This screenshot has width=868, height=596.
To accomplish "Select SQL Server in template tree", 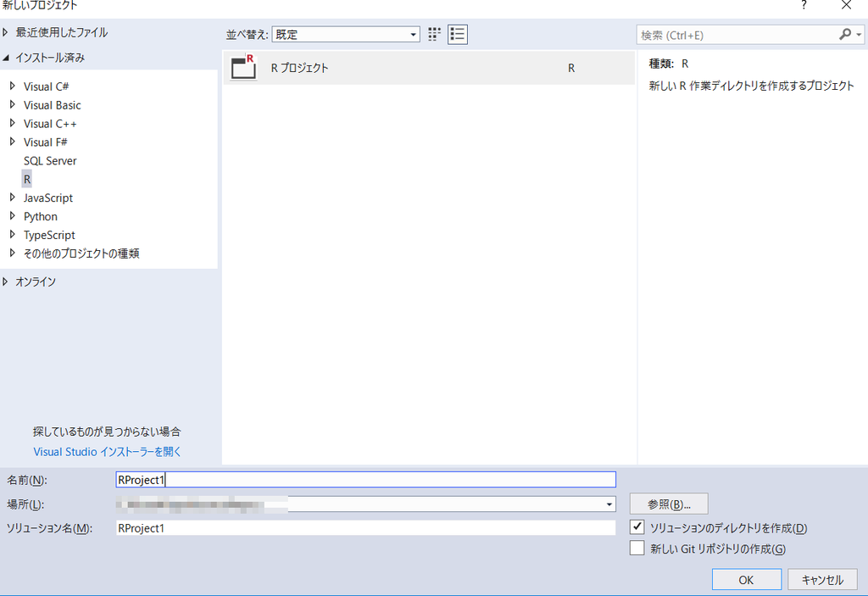I will (x=50, y=160).
